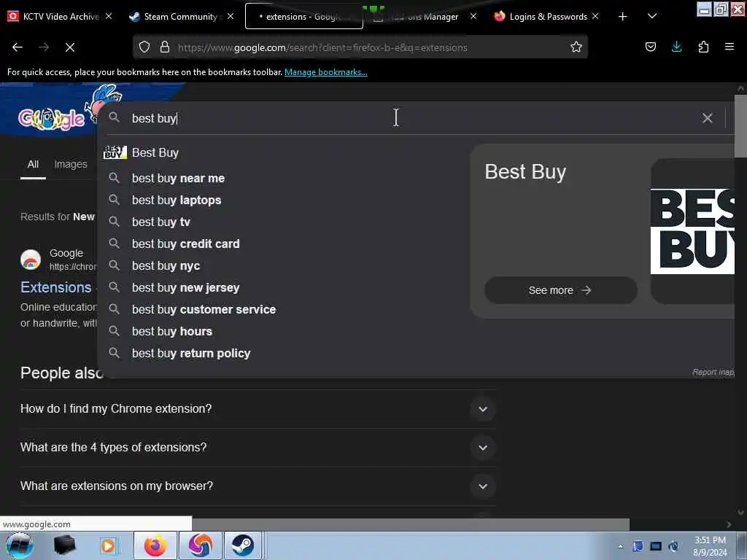Viewport: 747px width, 560px height.
Task: Open the Extensions puzzle icon
Action: click(x=703, y=47)
